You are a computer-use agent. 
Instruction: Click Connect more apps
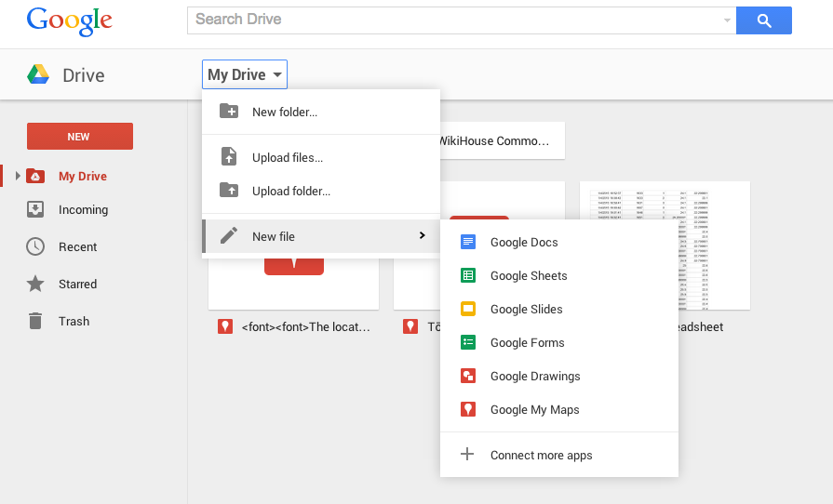pyautogui.click(x=541, y=456)
